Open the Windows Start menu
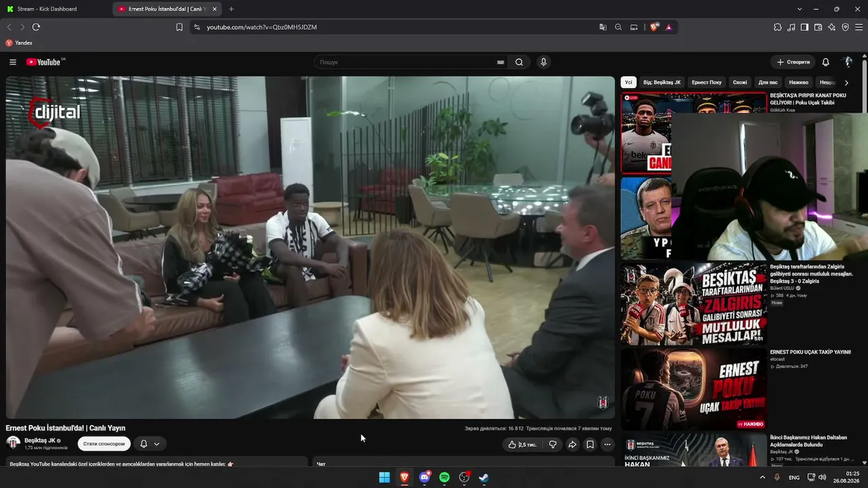Screen dimensions: 868x488 (384, 477)
